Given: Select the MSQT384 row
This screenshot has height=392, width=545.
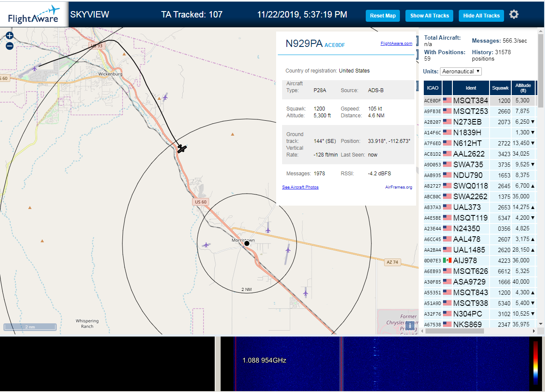Looking at the screenshot, I should point(480,101).
